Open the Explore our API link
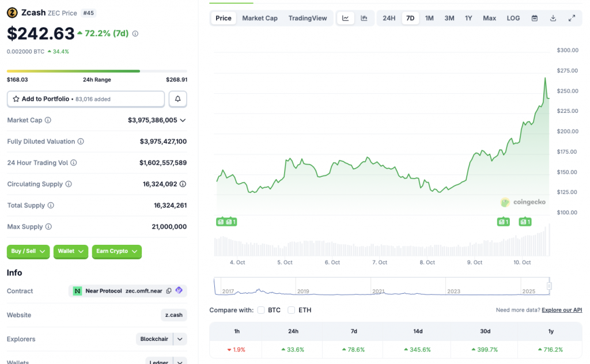Viewport: 590px width, 364px height. coord(562,310)
